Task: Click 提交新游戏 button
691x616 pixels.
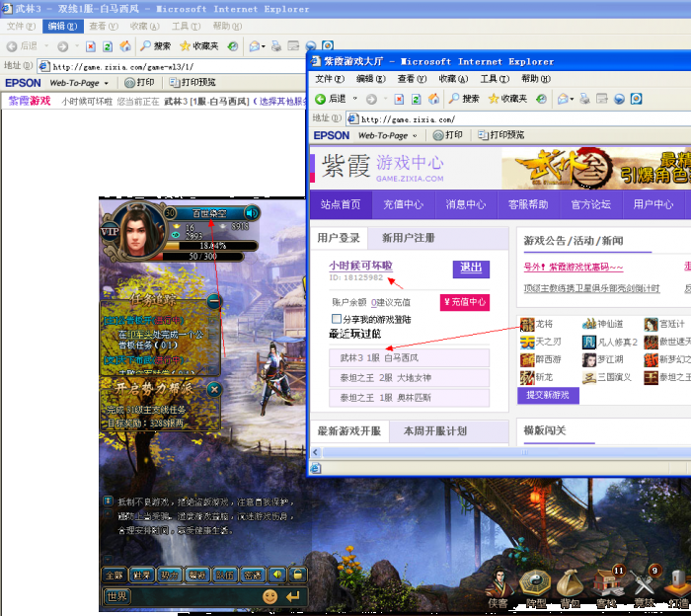Action: tap(548, 395)
